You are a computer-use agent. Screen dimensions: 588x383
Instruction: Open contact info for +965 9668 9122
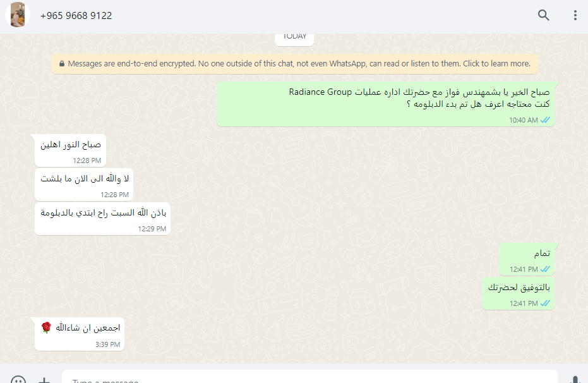76,16
